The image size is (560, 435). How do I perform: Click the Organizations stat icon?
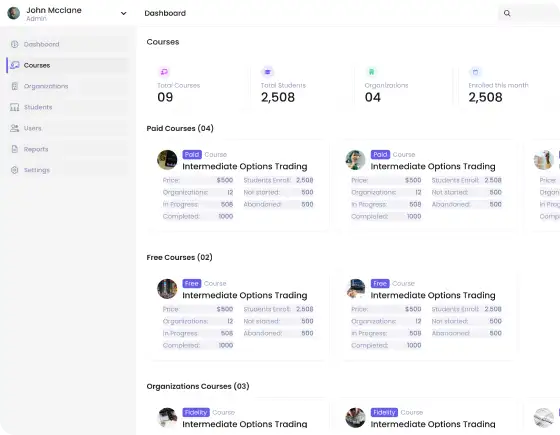pos(371,72)
